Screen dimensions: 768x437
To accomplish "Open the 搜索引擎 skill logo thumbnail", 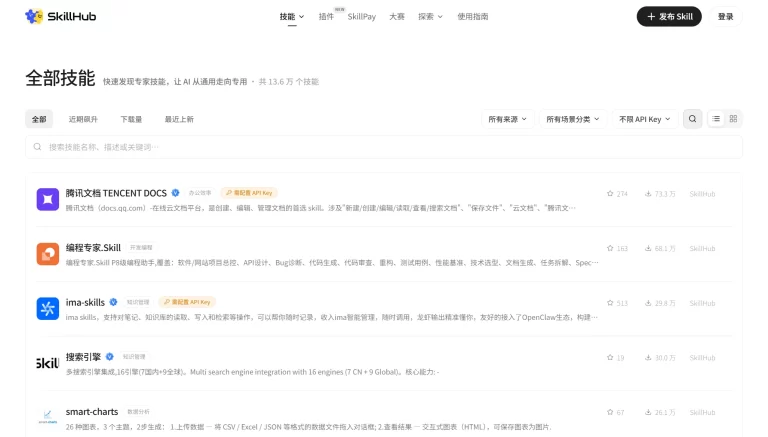I will [x=48, y=363].
